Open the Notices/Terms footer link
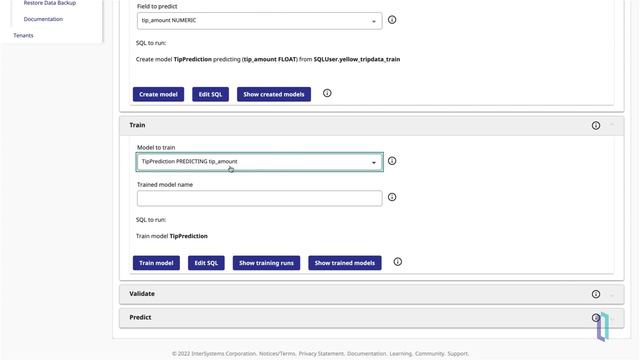Image resolution: width=640 pixels, height=360 pixels. (x=277, y=353)
